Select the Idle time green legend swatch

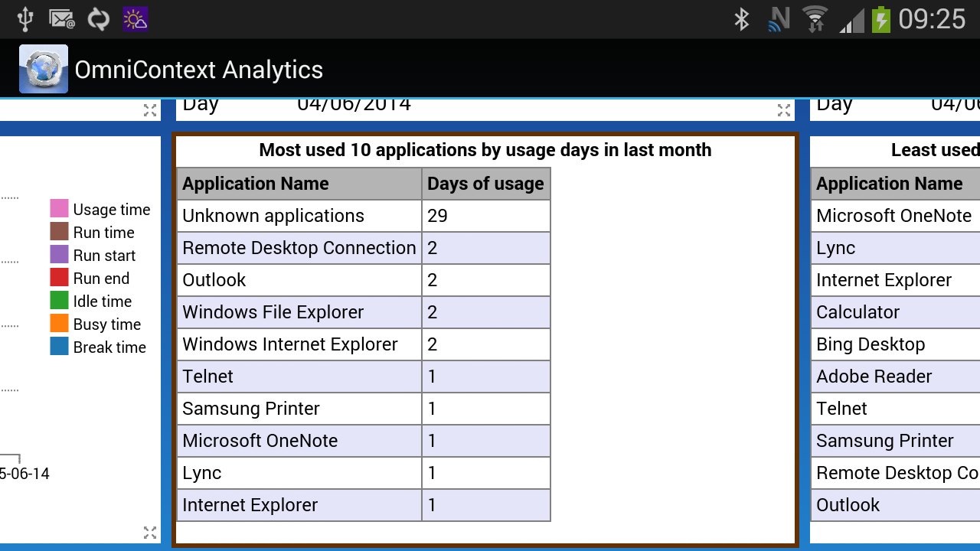click(x=60, y=300)
